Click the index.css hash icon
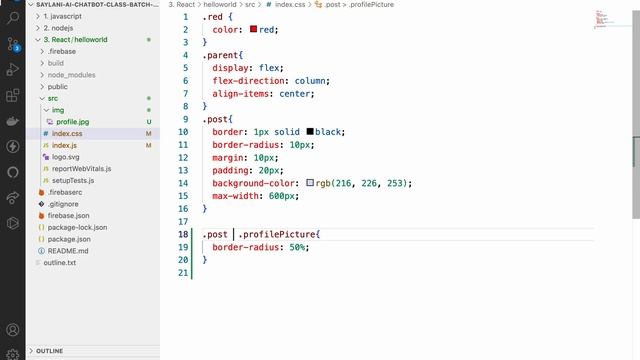Image resolution: width=640 pixels, height=360 pixels. (46, 133)
